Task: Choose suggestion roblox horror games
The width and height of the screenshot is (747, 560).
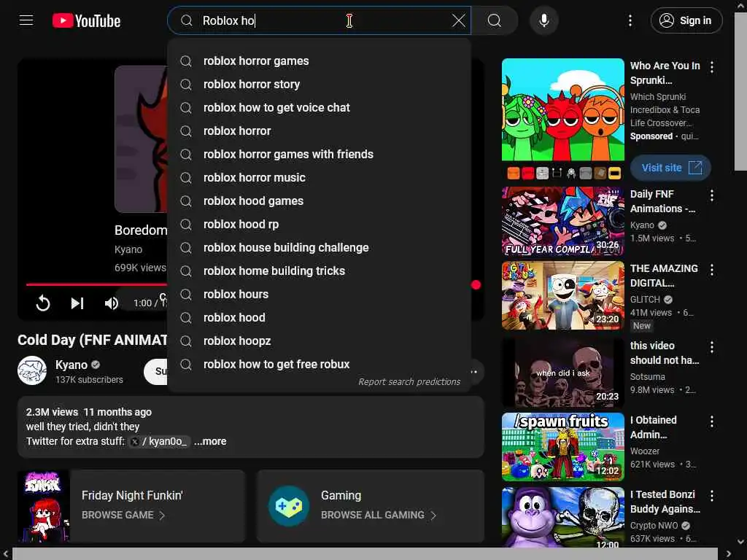Action: [x=320, y=61]
